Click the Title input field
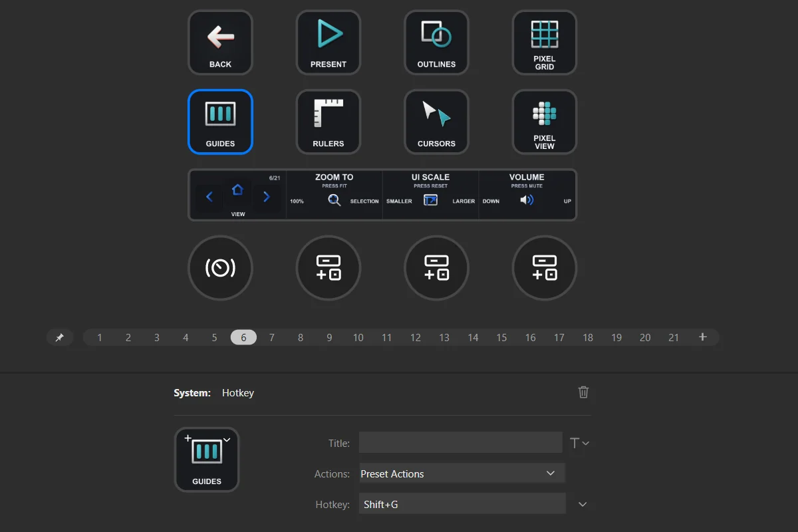The image size is (798, 532). 461,443
